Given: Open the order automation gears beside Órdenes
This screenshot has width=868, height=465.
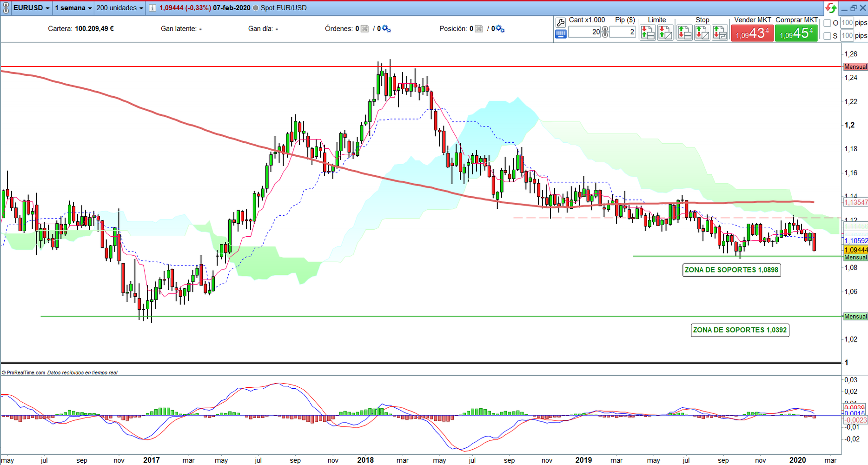Looking at the screenshot, I should [x=386, y=29].
